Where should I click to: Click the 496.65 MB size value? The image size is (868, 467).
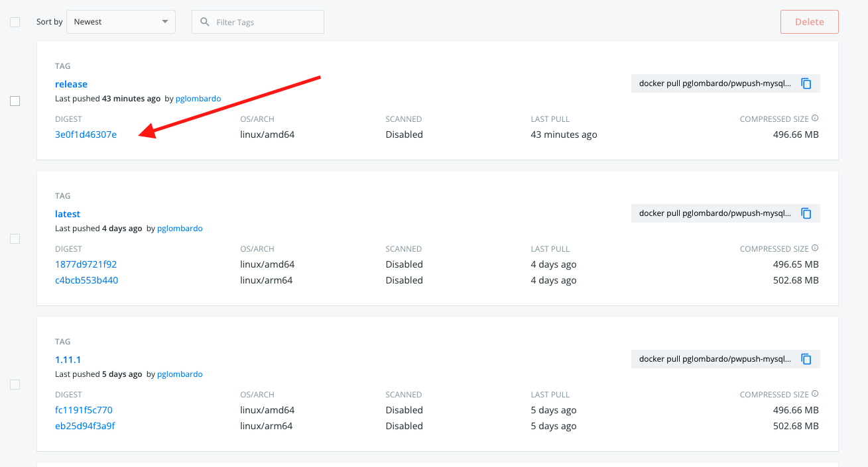click(x=796, y=264)
